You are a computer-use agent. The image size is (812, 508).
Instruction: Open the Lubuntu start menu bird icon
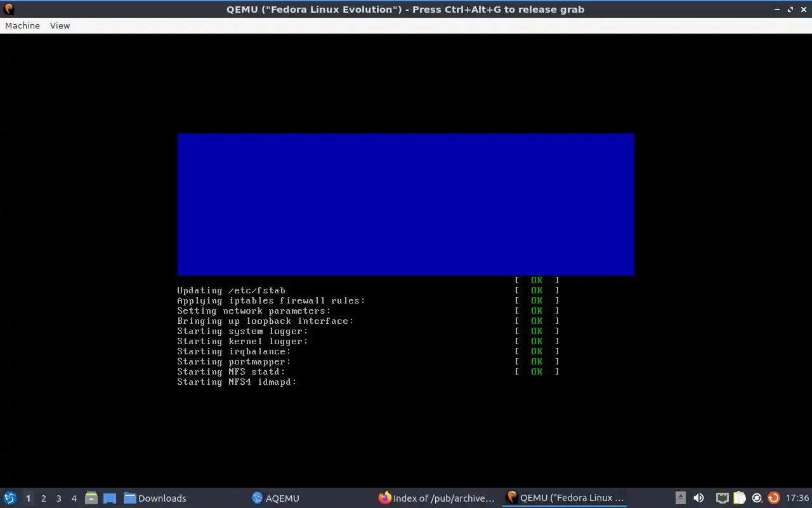pos(10,498)
